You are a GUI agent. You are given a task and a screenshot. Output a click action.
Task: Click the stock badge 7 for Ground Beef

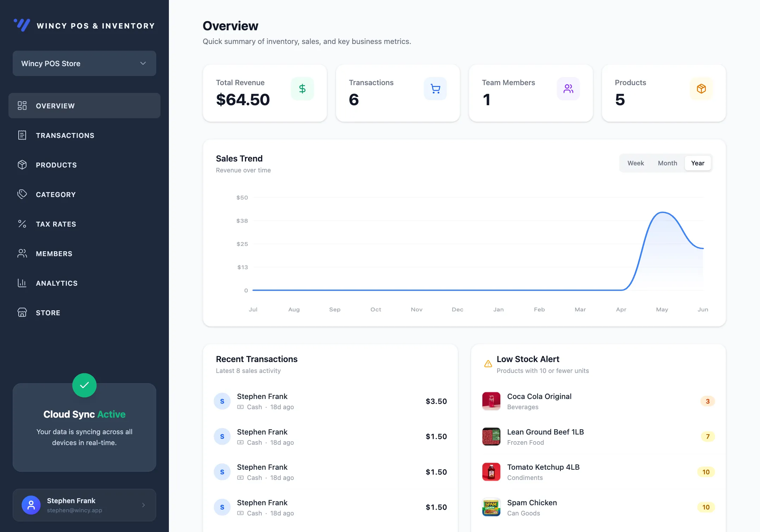tap(708, 436)
